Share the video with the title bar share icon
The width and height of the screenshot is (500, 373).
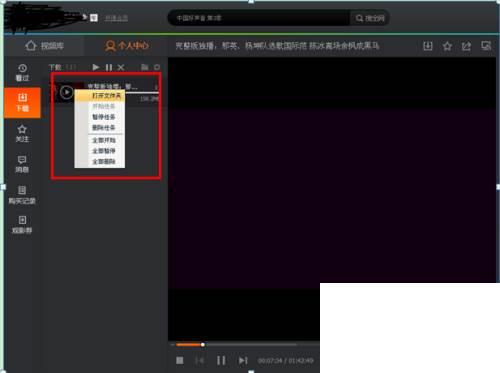click(x=466, y=46)
